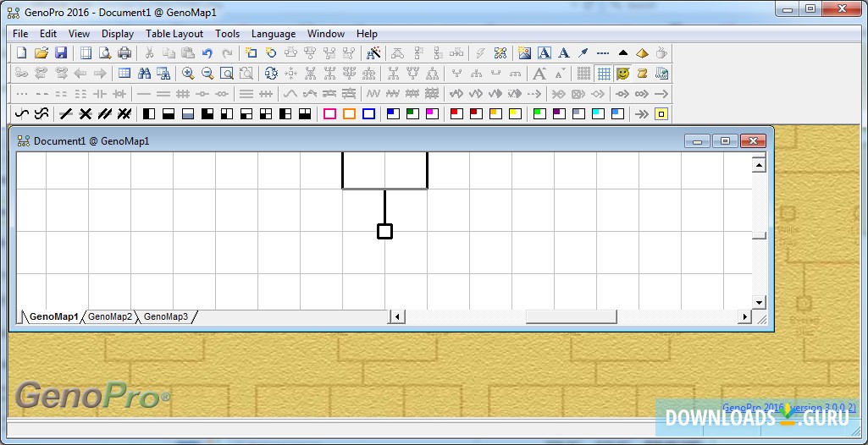Click the vertical scrollbar down arrow
Screen dimensions: 868x445
759,301
